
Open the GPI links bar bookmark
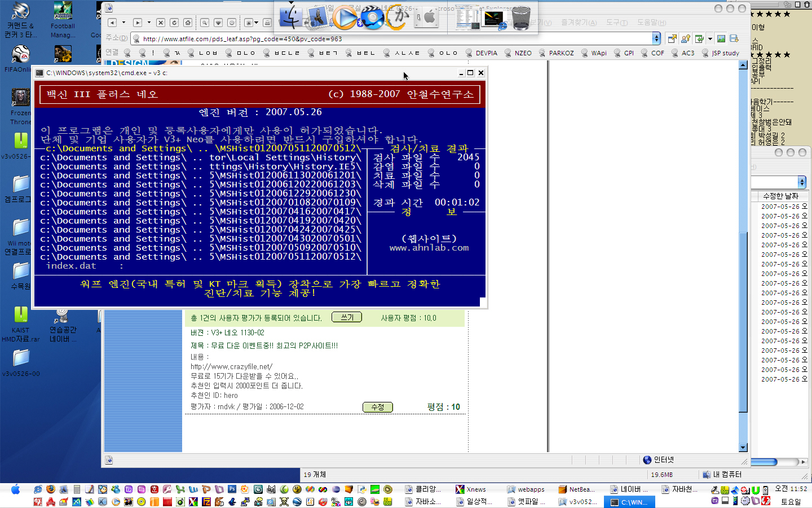[624, 53]
